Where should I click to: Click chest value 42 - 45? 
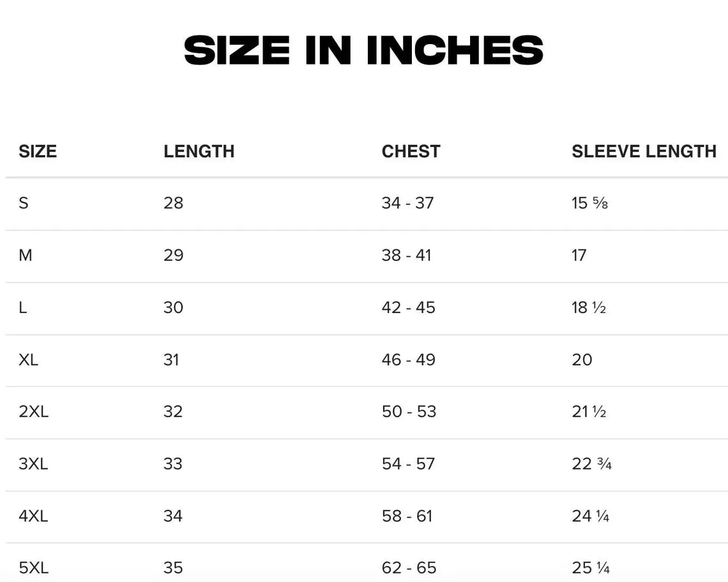click(408, 307)
